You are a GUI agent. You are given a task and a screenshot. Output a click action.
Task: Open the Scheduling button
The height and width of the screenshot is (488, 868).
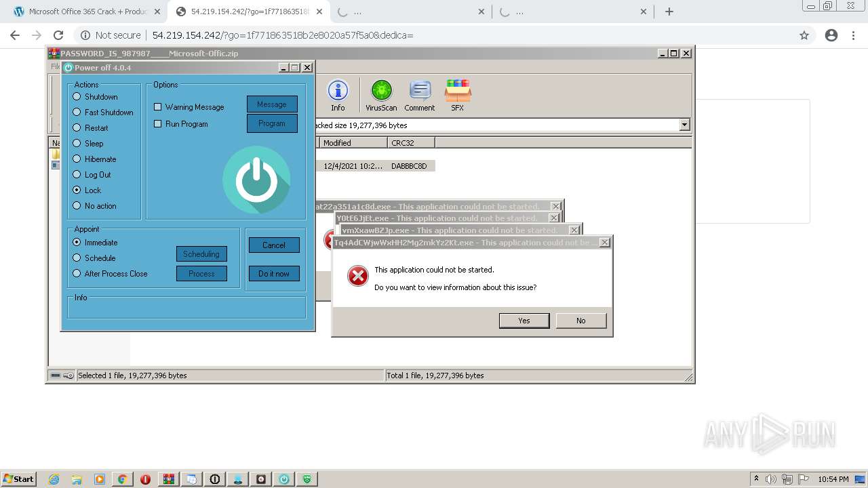[x=201, y=254]
